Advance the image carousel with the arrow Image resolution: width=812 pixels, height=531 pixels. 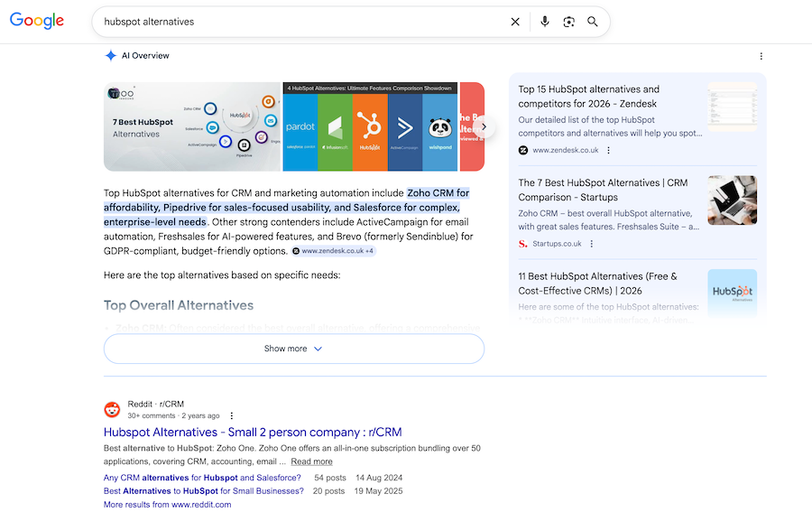point(484,126)
